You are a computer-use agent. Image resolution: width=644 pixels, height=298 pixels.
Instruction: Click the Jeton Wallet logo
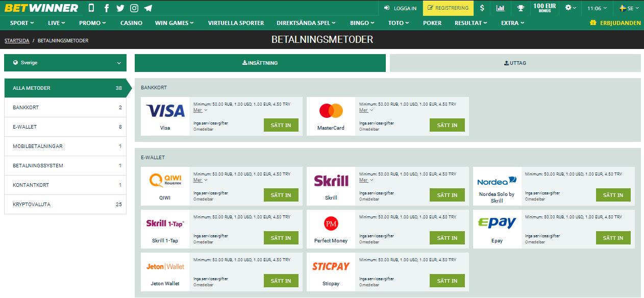[x=165, y=266]
